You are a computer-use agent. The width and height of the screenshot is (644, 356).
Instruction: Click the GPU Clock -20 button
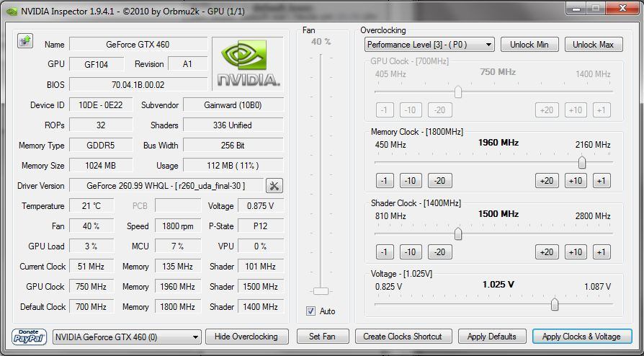(x=440, y=110)
